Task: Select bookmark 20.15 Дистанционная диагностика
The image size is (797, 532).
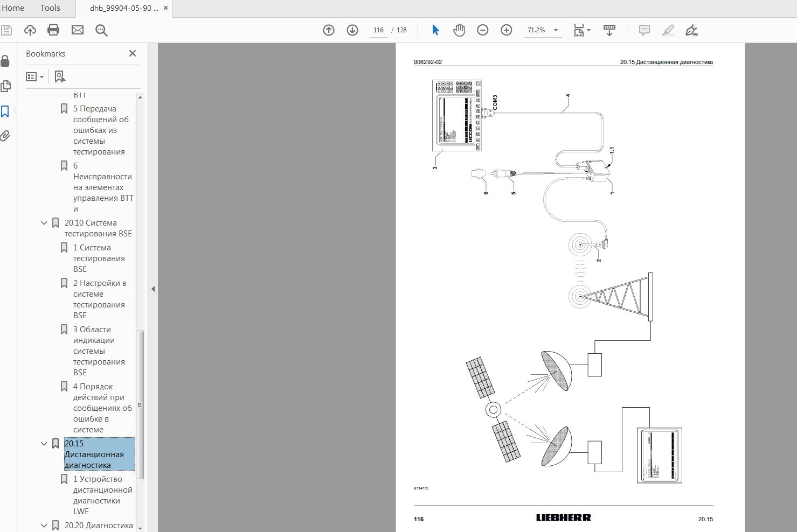Action: point(99,454)
